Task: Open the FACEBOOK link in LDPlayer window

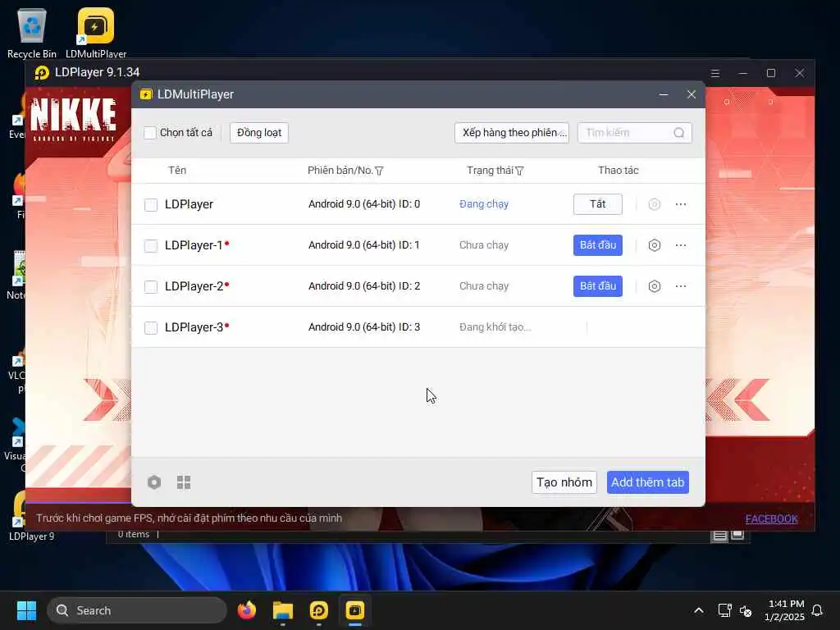Action: pyautogui.click(x=771, y=518)
